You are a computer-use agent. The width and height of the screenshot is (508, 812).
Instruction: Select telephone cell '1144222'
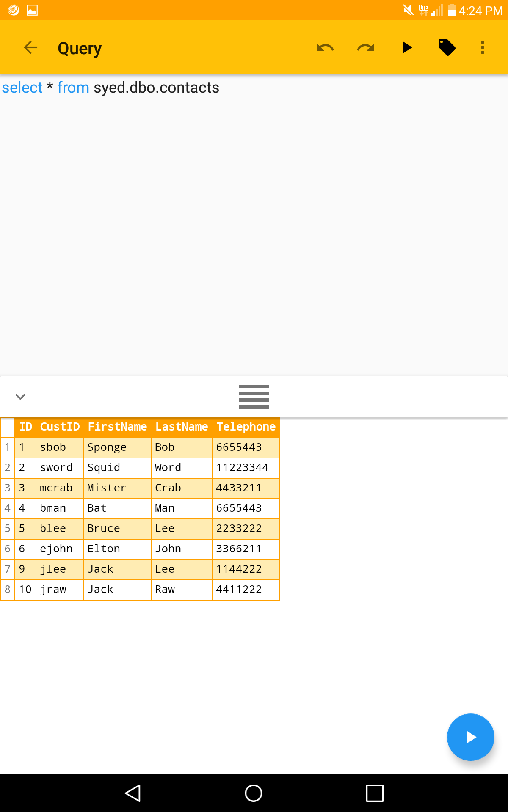tap(246, 569)
